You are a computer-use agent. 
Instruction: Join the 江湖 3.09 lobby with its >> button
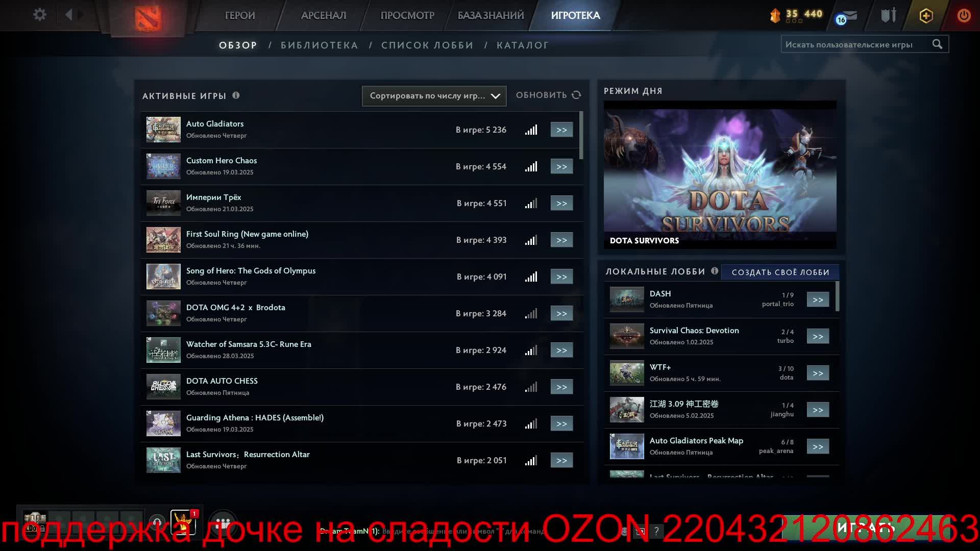[x=818, y=410]
